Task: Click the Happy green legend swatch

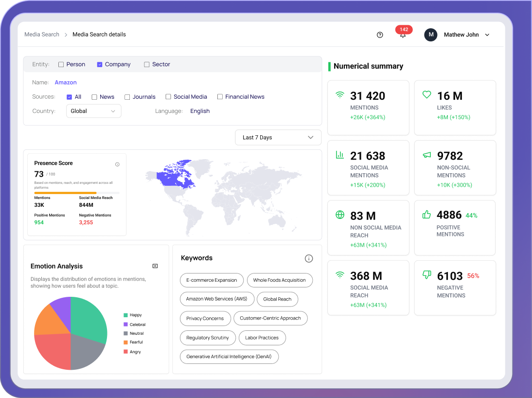Action: pos(125,315)
